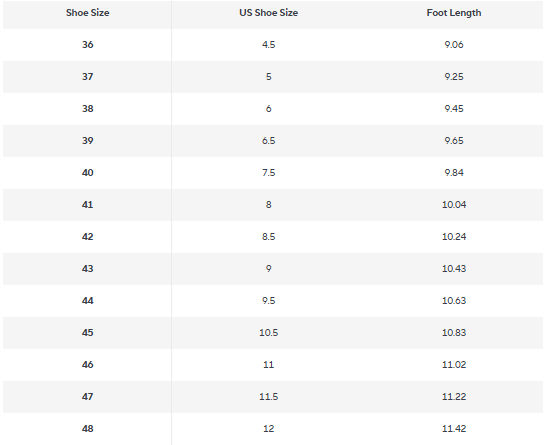Click the 10.24 foot length value
Screen dimensions: 550x445
coord(454,237)
